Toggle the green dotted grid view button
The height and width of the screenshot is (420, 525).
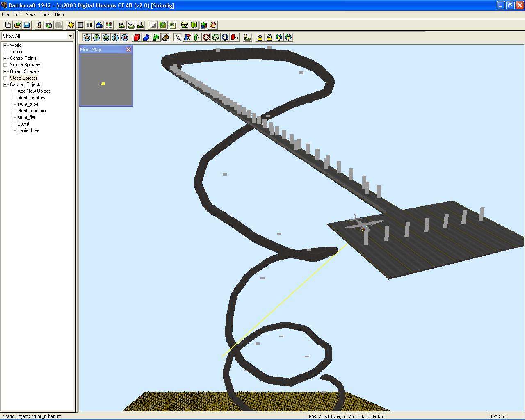(x=172, y=25)
